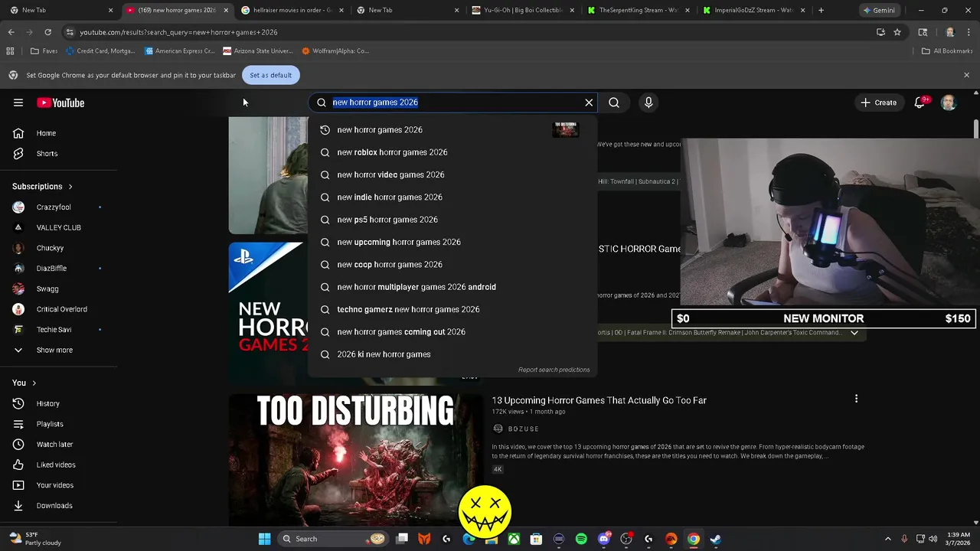Open the VALLEY CLUB channel subscription

click(x=59, y=227)
